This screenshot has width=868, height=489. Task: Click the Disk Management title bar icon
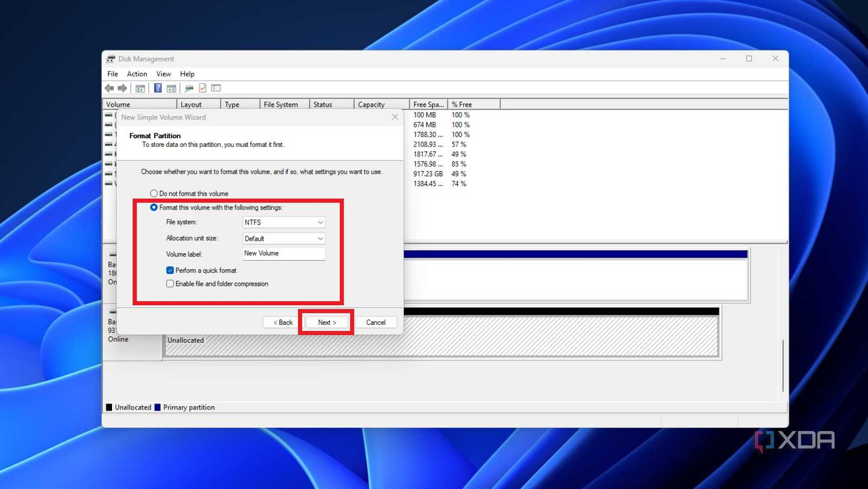click(x=111, y=59)
